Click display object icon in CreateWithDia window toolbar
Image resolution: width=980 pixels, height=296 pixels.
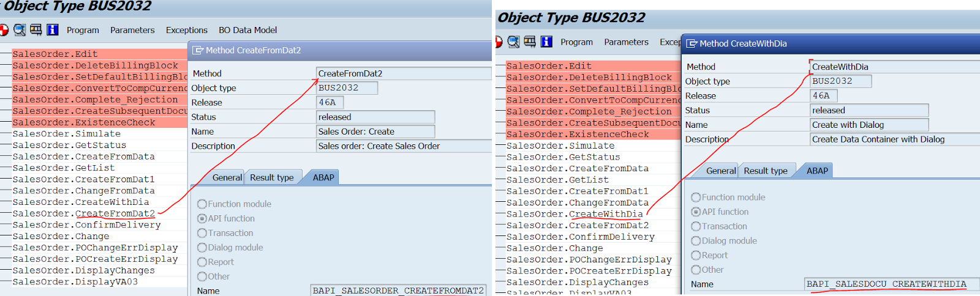[x=530, y=42]
